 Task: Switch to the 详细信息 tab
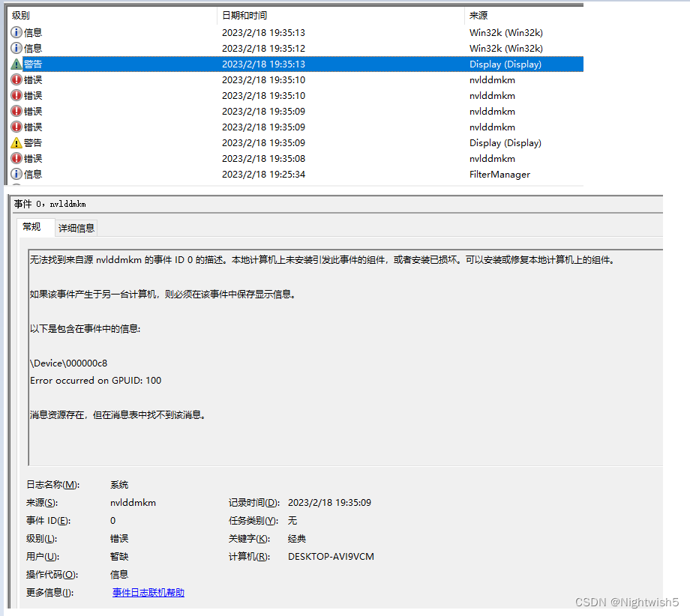pyautogui.click(x=76, y=228)
